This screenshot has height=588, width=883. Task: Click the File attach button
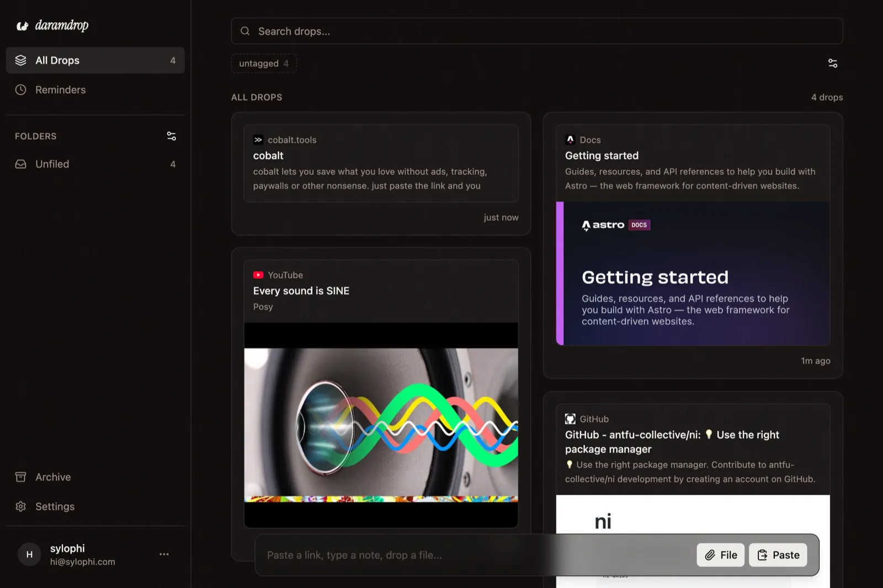click(x=720, y=555)
